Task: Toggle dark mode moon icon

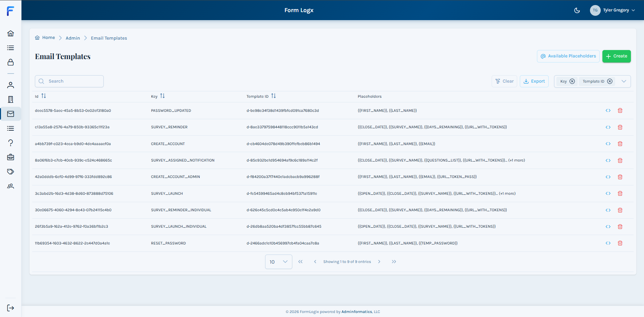Action: (577, 10)
